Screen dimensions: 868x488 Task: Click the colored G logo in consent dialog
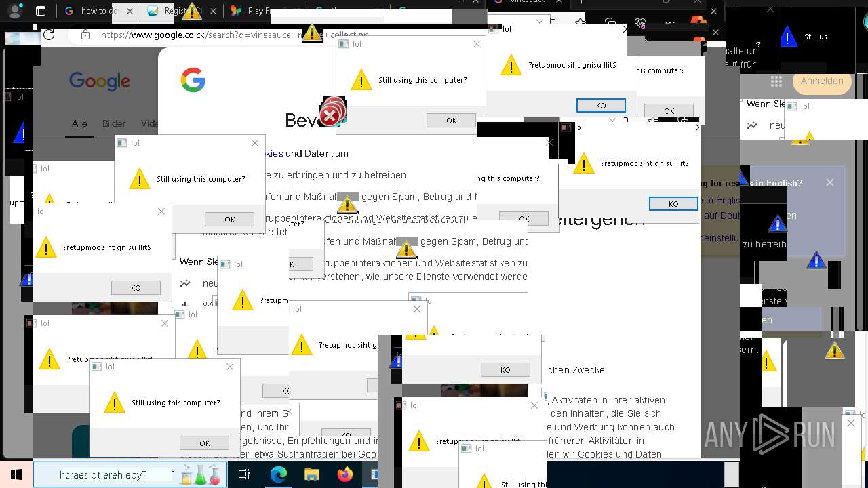tap(193, 80)
